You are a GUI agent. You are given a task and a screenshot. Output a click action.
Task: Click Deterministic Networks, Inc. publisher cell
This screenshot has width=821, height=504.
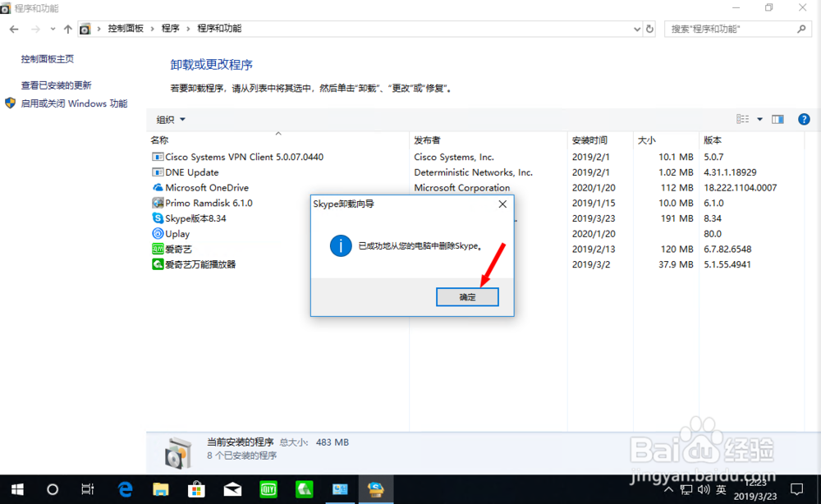coord(473,172)
